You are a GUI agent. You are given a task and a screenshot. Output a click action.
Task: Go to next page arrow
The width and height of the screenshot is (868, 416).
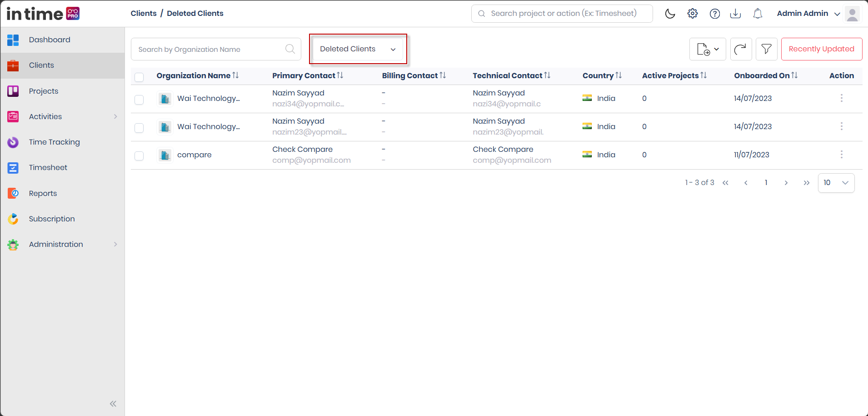point(786,183)
